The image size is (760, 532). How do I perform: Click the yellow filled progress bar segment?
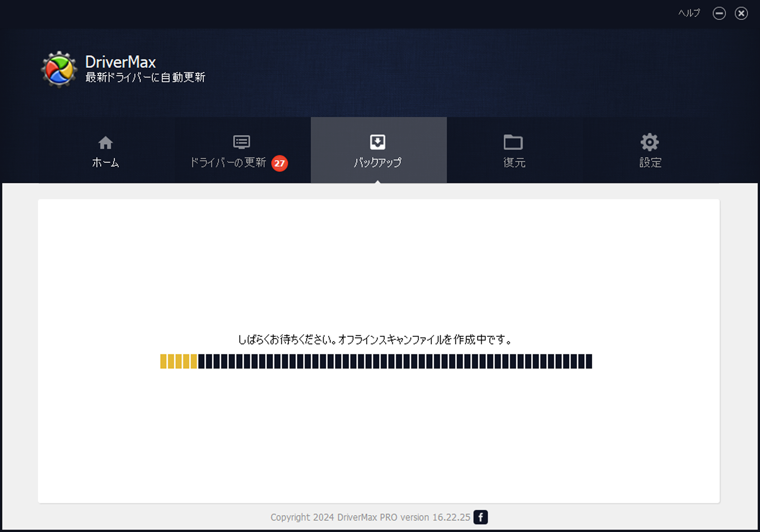coord(179,361)
